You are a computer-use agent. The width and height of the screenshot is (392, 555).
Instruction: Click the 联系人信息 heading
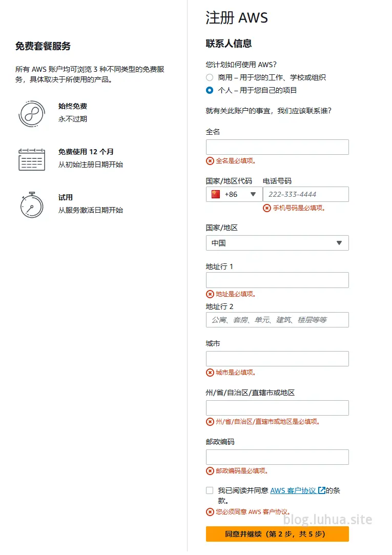tap(229, 44)
